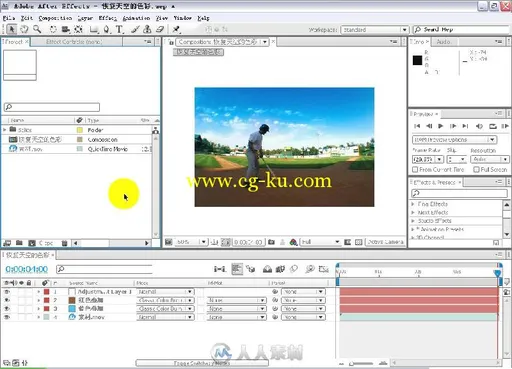512x369 pixels.
Task: Open the Animation menu
Action: (x=136, y=18)
